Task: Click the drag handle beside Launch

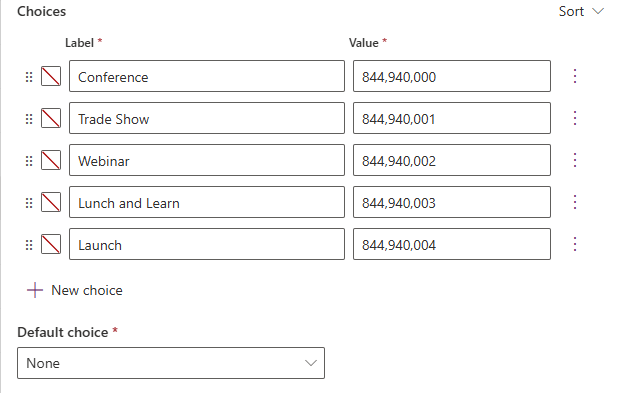Action: 29,245
